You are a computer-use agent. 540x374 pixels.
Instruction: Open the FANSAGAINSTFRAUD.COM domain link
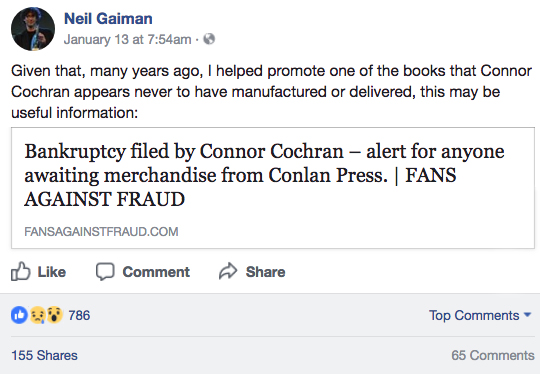pyautogui.click(x=101, y=231)
